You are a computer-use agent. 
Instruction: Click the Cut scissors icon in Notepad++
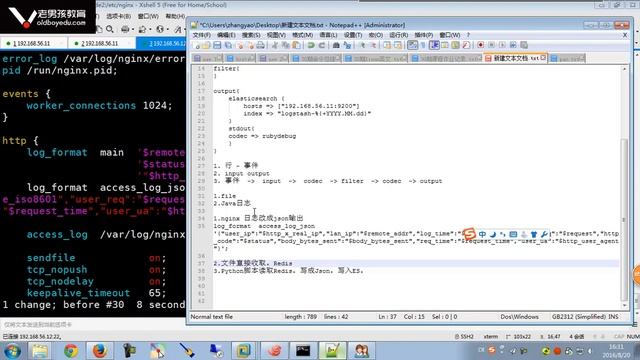coord(275,45)
